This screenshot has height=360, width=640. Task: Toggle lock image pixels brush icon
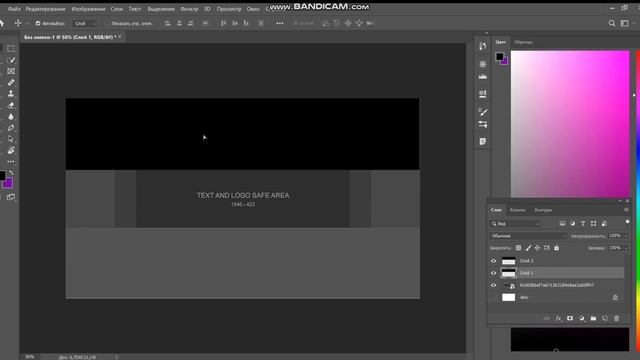(528, 248)
